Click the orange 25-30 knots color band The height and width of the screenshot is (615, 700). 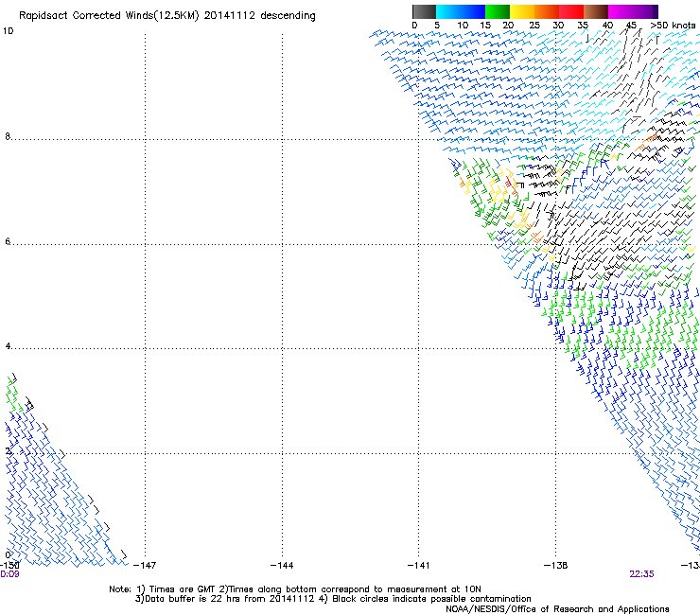[547, 11]
